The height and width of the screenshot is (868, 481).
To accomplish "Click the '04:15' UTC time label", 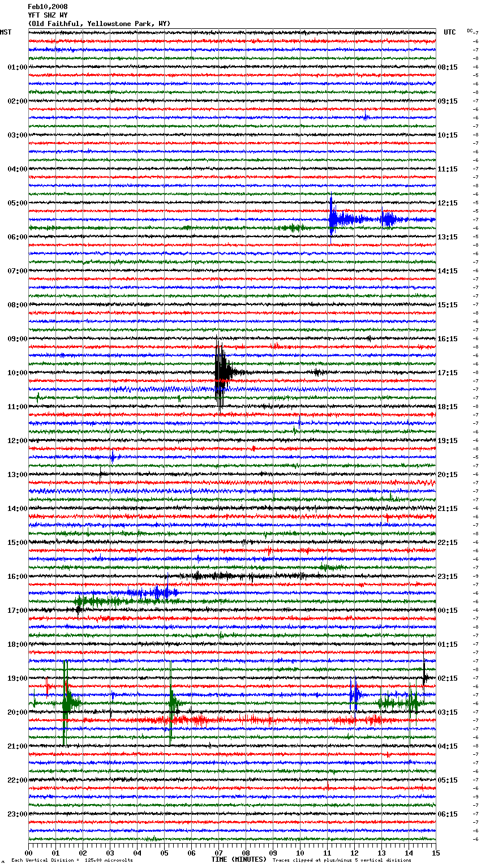I will click(x=448, y=746).
